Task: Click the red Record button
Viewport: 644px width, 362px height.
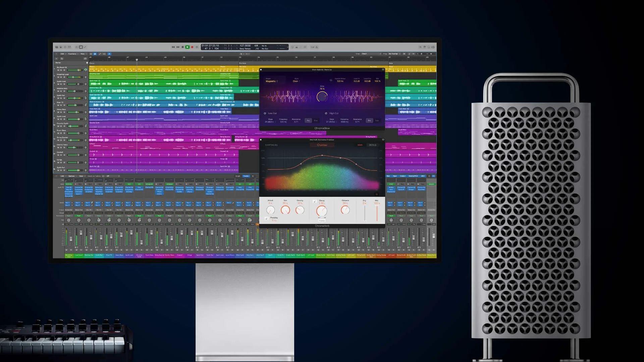Action: point(192,47)
